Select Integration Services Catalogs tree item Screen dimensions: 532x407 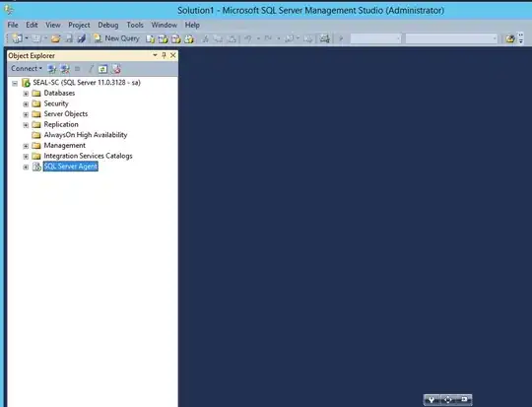click(x=88, y=156)
